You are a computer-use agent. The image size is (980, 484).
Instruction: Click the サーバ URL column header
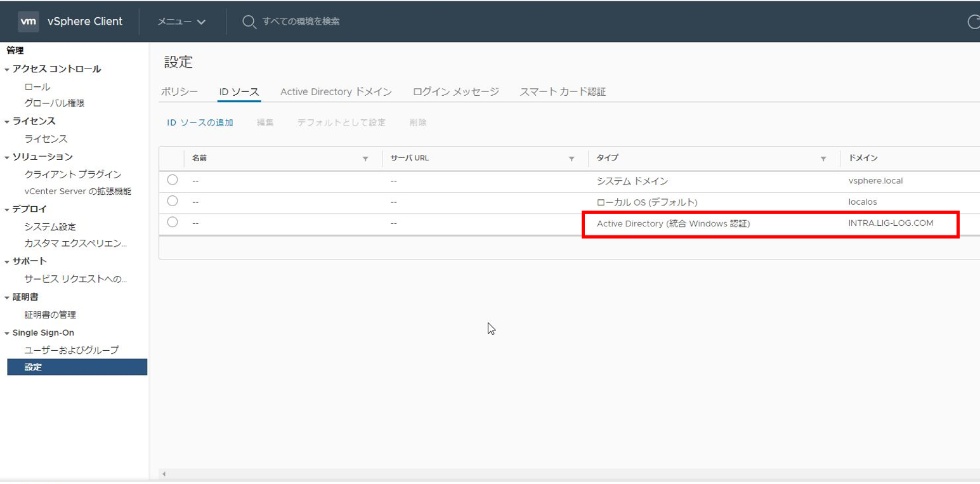[x=410, y=158]
